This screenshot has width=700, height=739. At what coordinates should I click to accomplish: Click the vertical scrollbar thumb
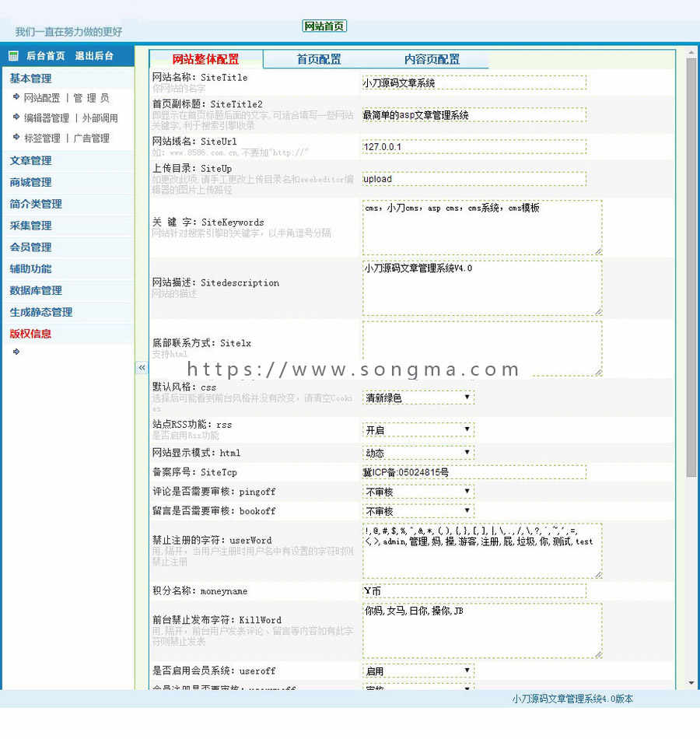pos(691,268)
